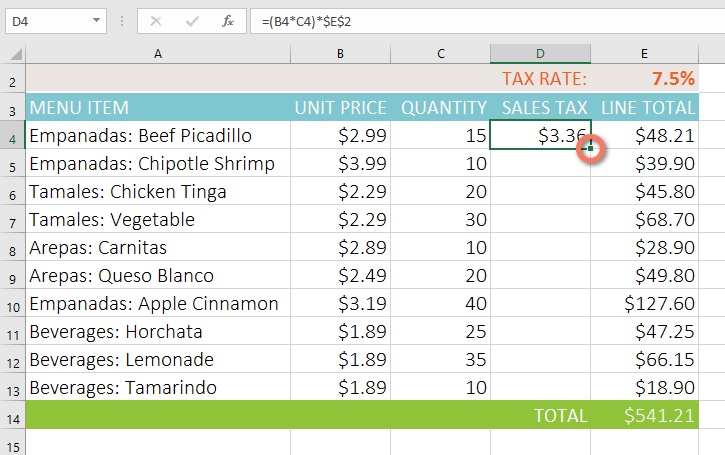The image size is (725, 455).
Task: Click the Enter checkmark formula bar icon
Action: [194, 20]
